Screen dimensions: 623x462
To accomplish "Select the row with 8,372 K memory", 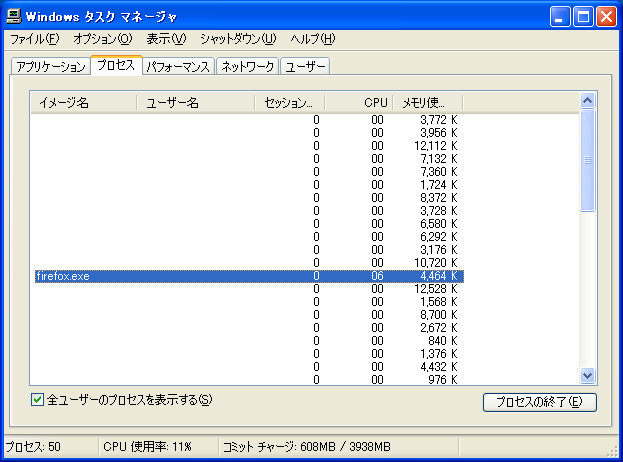I will pos(250,198).
